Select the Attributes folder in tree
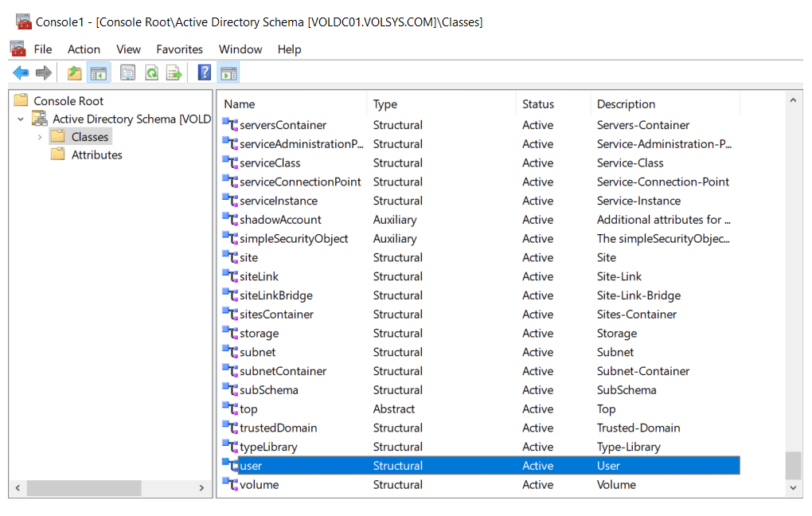 tap(96, 155)
